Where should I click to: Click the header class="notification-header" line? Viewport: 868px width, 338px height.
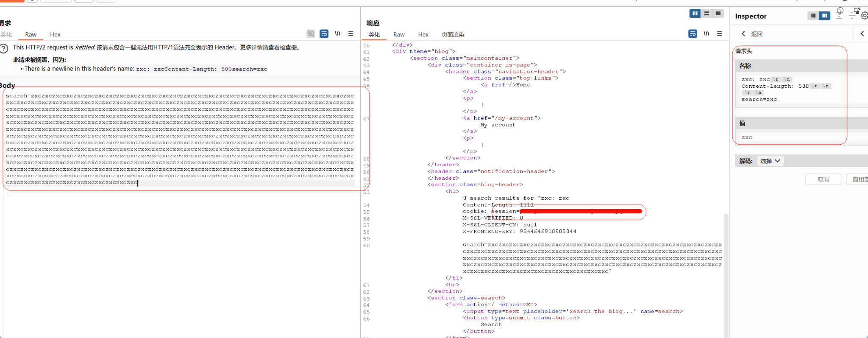491,171
